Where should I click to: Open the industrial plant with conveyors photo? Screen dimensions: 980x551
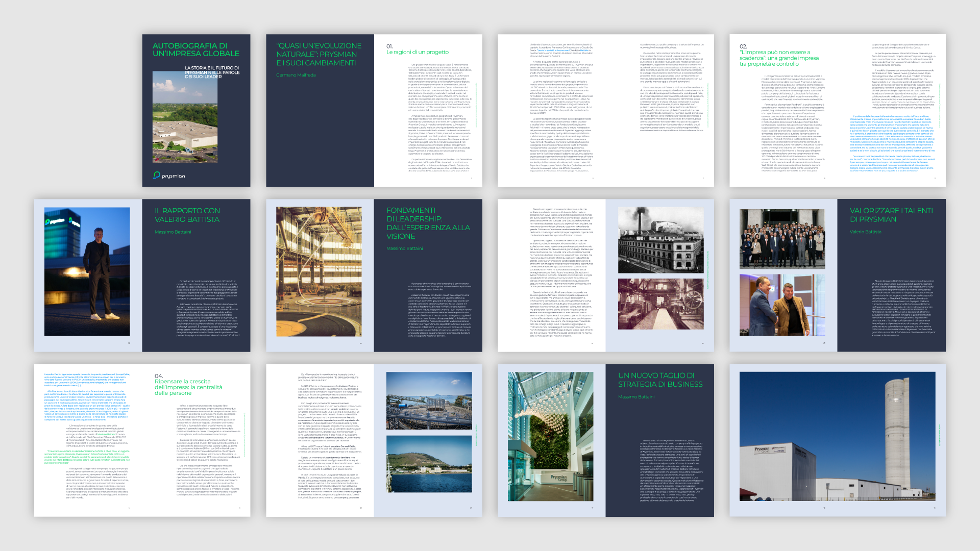[429, 400]
